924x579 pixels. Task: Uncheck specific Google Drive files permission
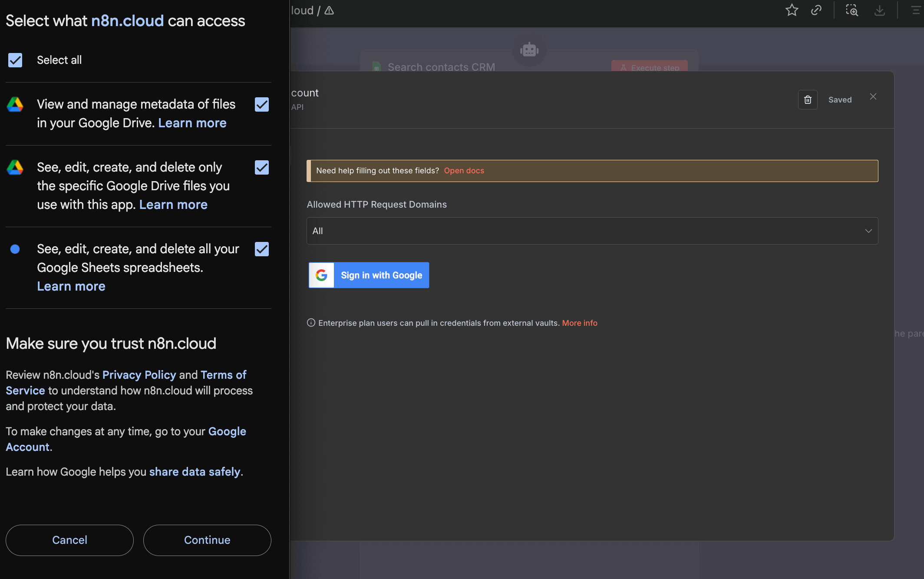262,167
